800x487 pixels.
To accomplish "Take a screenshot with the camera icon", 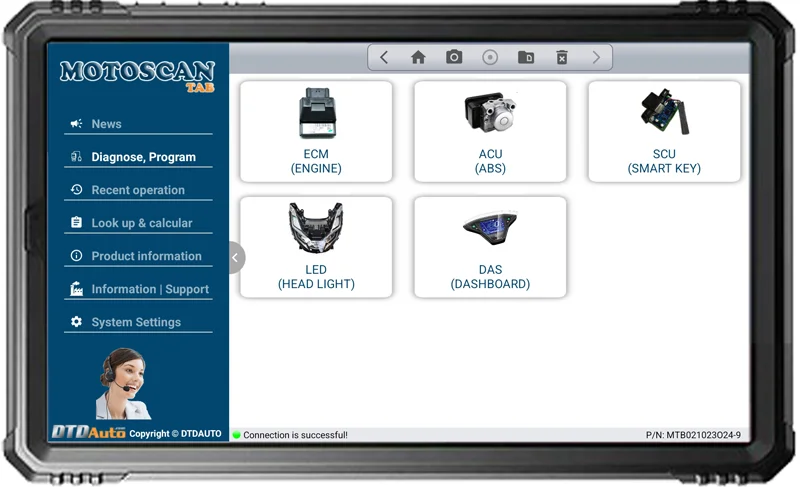I will [x=454, y=57].
